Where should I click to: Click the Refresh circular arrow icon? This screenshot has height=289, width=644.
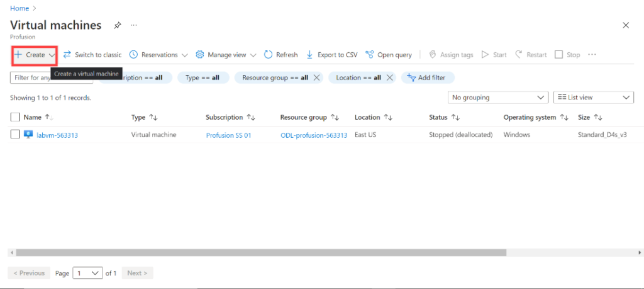pos(268,55)
